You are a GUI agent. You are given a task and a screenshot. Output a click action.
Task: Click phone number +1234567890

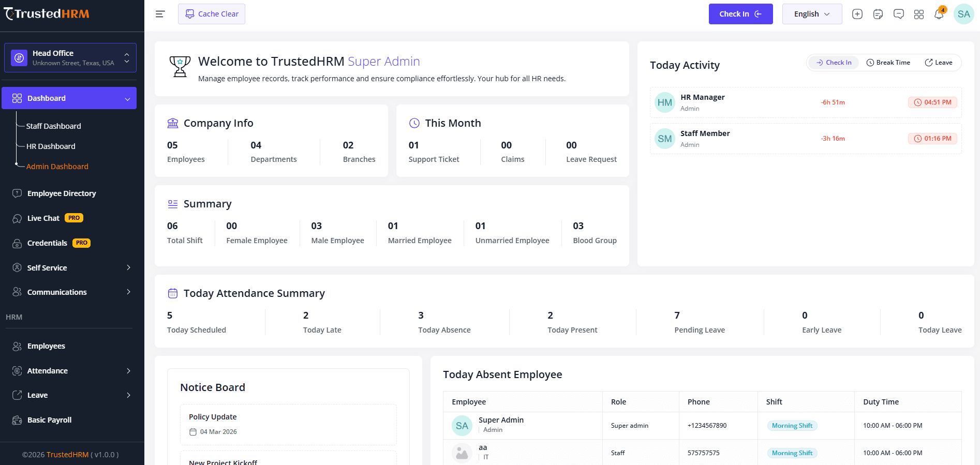707,426
